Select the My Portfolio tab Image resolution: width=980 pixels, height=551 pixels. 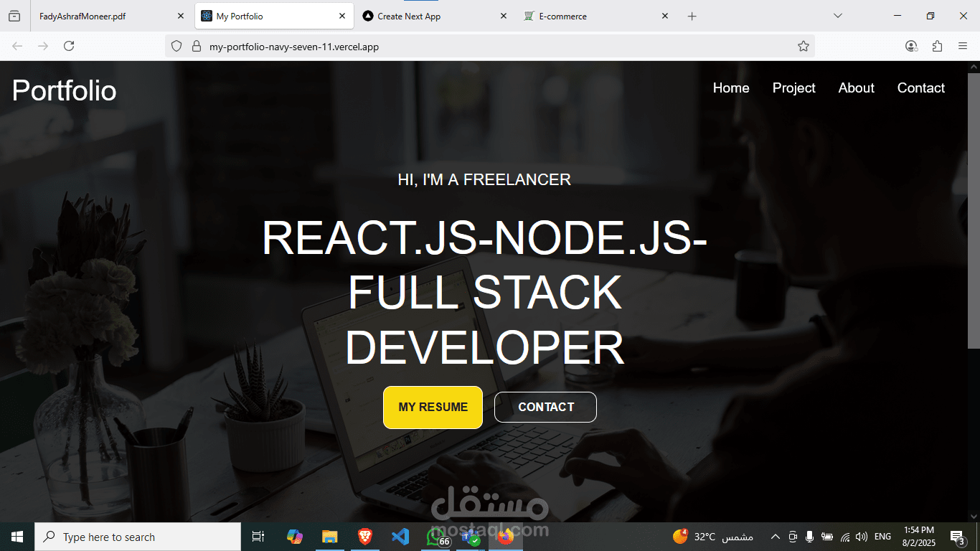click(x=274, y=16)
